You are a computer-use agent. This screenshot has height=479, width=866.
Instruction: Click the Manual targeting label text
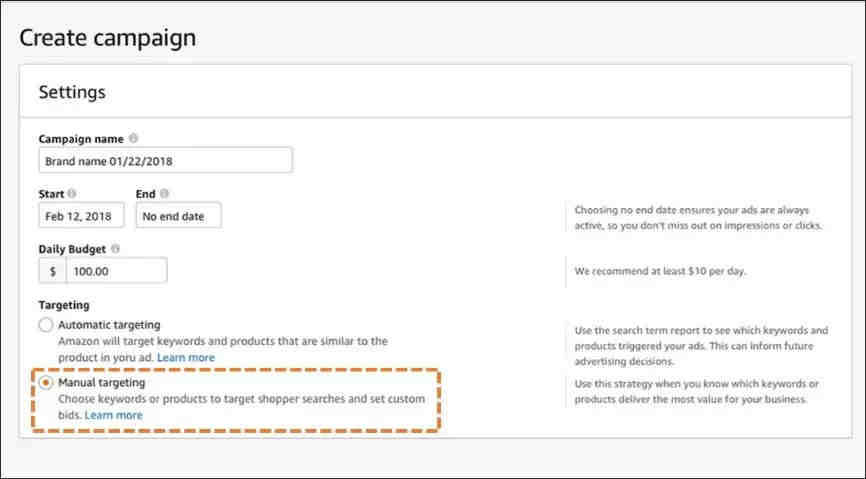pyautogui.click(x=102, y=382)
